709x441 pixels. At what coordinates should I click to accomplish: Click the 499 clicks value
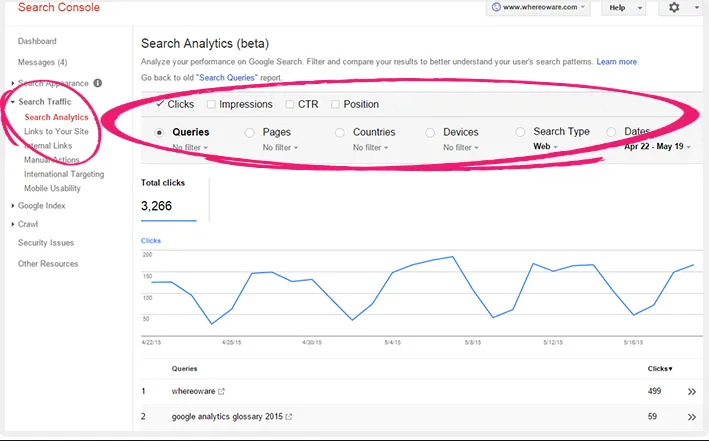click(654, 391)
